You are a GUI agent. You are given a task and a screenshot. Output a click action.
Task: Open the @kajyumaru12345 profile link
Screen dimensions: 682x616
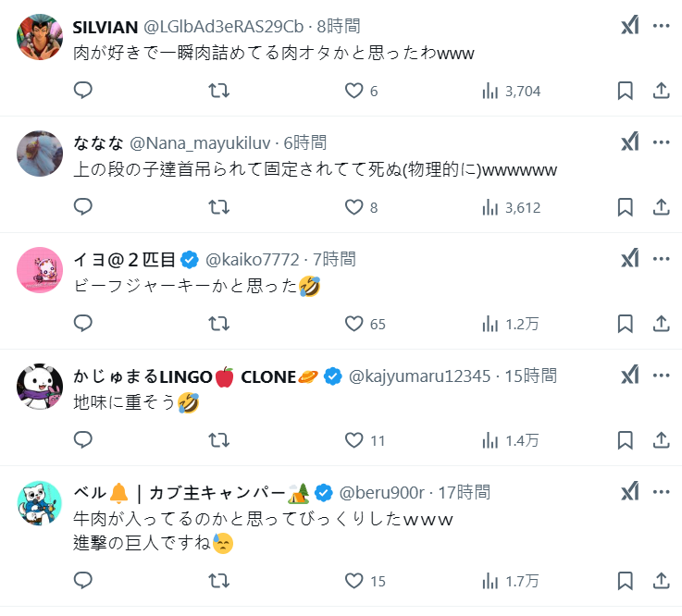pos(420,376)
